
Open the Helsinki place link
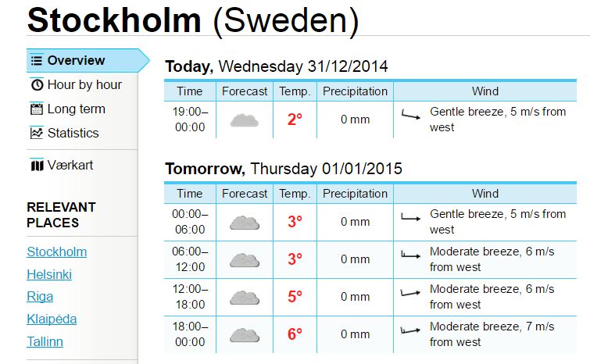pos(49,274)
